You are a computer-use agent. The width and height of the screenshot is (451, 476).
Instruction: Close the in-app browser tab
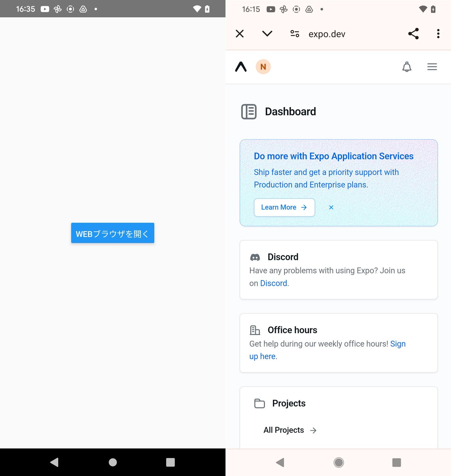240,34
